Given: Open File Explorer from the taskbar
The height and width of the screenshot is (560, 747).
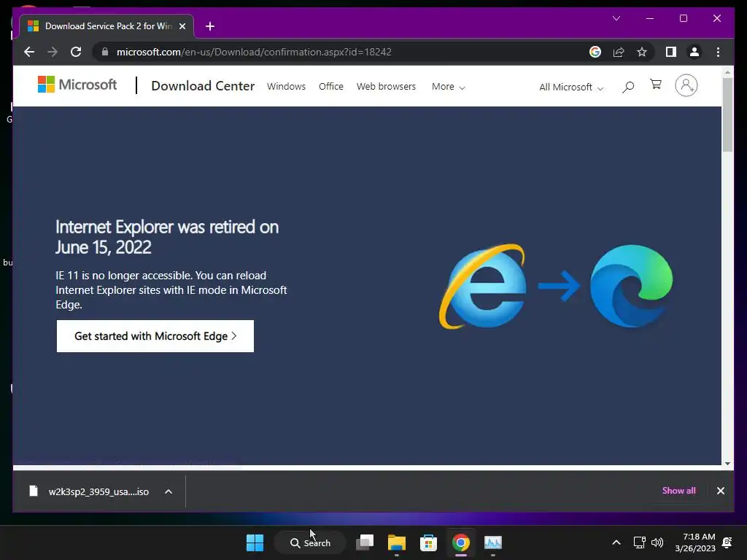Looking at the screenshot, I should pos(397,542).
